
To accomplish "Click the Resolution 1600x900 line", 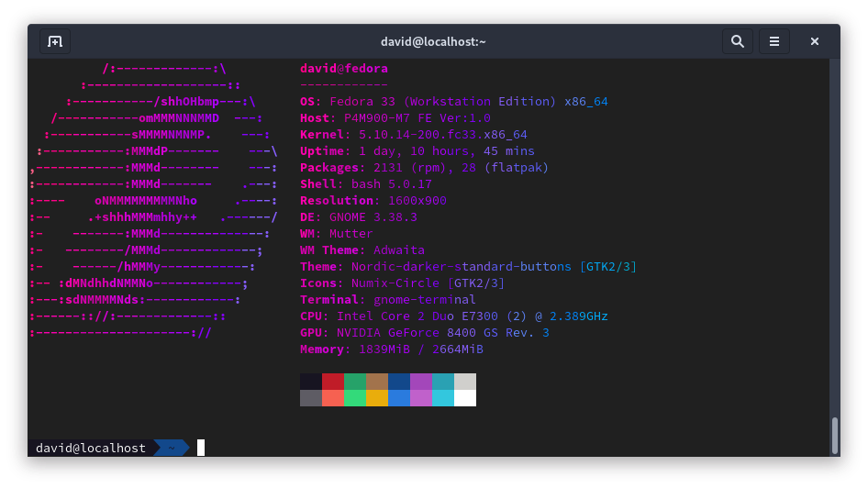I will coord(373,201).
